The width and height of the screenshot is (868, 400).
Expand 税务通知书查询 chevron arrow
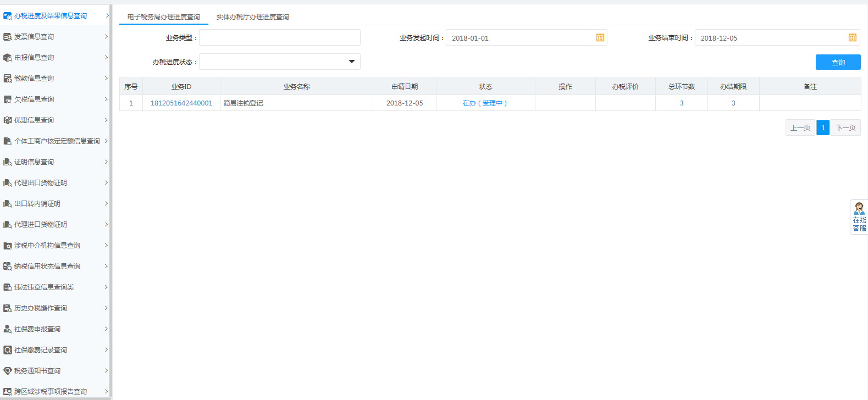pos(106,370)
